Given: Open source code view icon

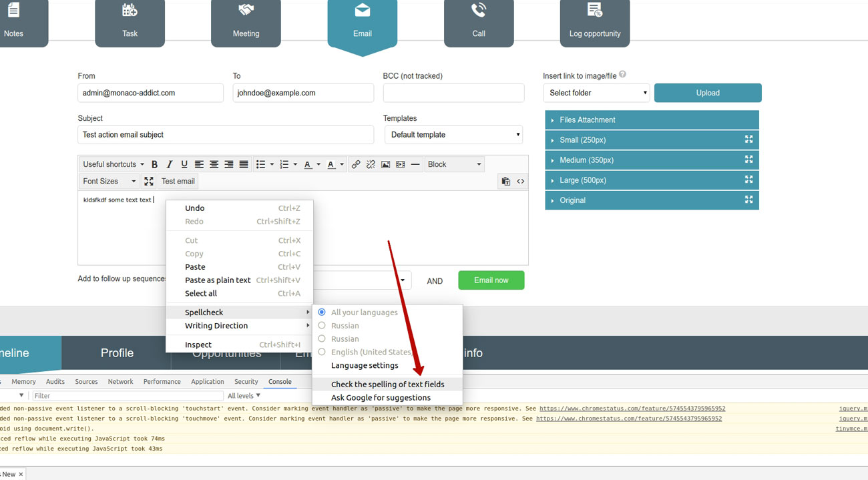Looking at the screenshot, I should (x=521, y=181).
